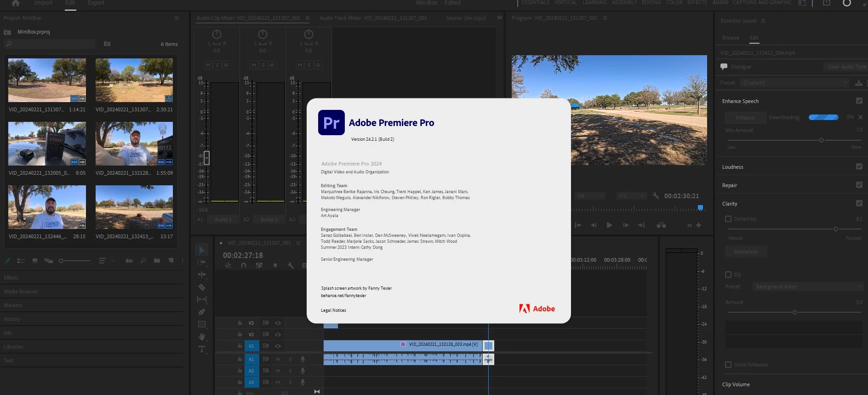
Task: Solo audio track A2
Action: [x=290, y=371]
